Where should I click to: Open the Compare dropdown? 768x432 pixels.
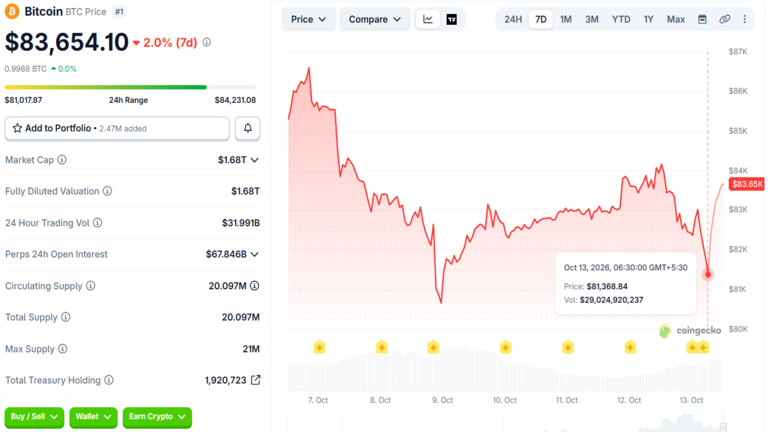click(375, 20)
